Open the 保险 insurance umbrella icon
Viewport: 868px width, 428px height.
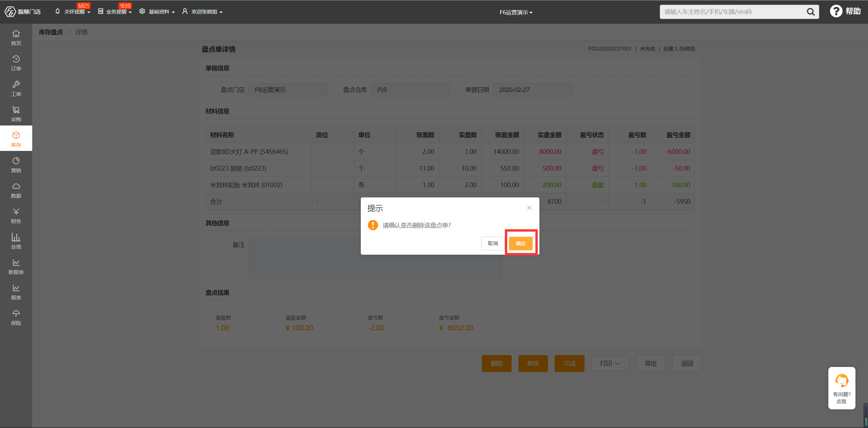click(x=16, y=317)
